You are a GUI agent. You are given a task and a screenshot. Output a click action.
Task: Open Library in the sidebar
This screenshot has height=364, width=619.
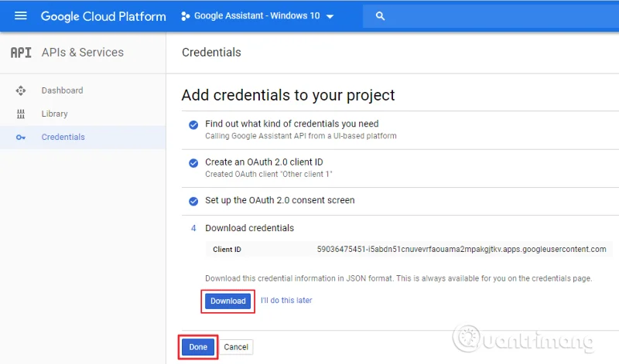83,114
